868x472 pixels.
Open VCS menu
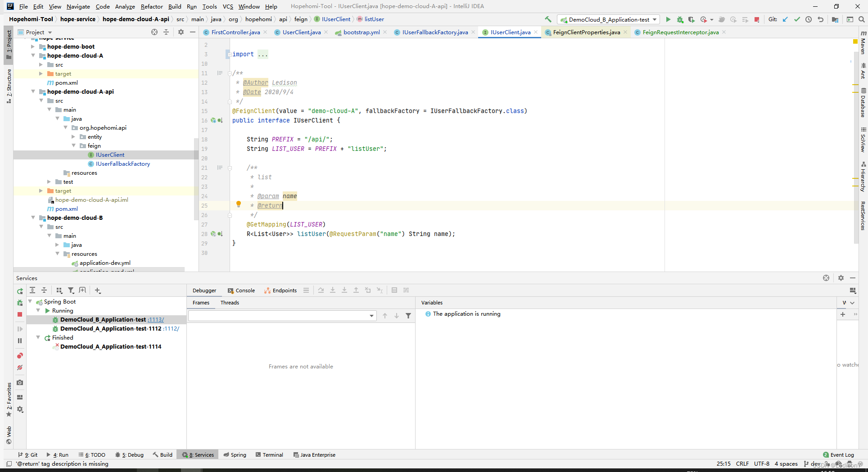228,6
